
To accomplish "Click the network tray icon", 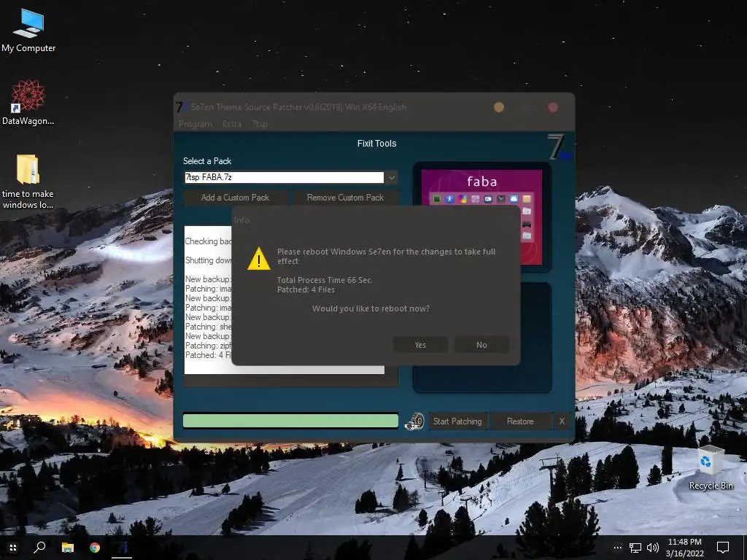I will click(635, 548).
